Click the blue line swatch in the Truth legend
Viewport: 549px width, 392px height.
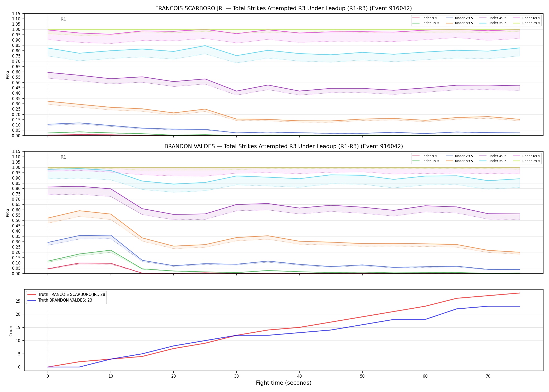point(31,300)
